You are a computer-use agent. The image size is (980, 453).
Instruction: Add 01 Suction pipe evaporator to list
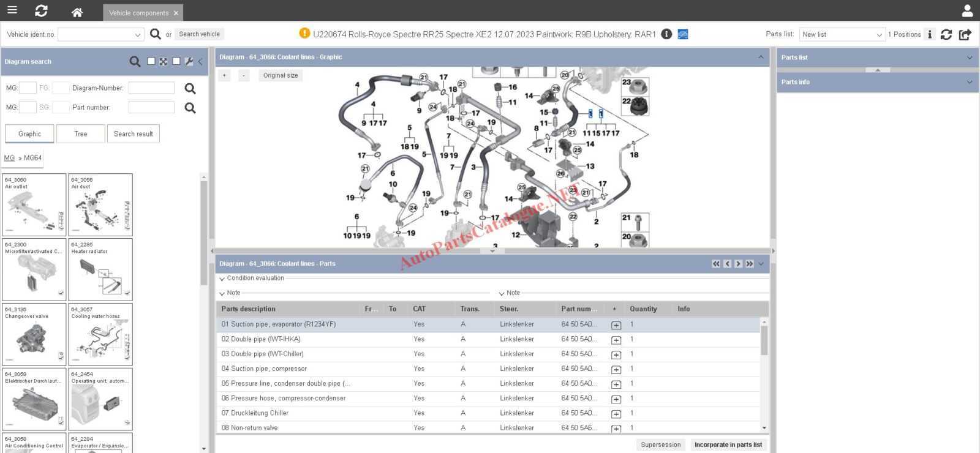click(x=616, y=325)
